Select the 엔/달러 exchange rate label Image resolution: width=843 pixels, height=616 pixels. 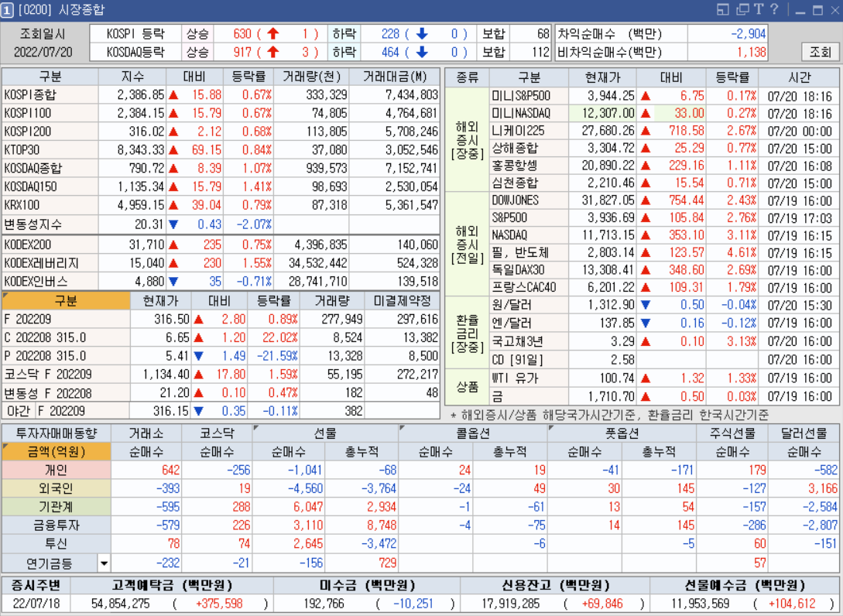(529, 323)
